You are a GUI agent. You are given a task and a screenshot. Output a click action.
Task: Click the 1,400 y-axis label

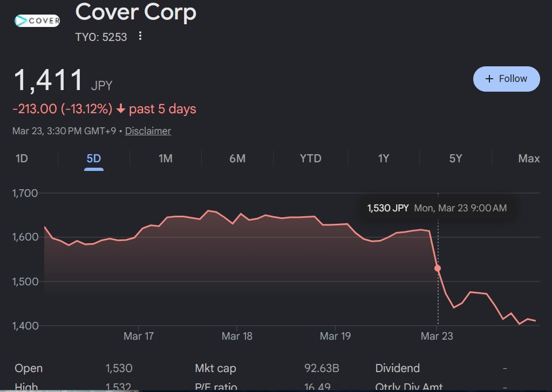tap(25, 326)
